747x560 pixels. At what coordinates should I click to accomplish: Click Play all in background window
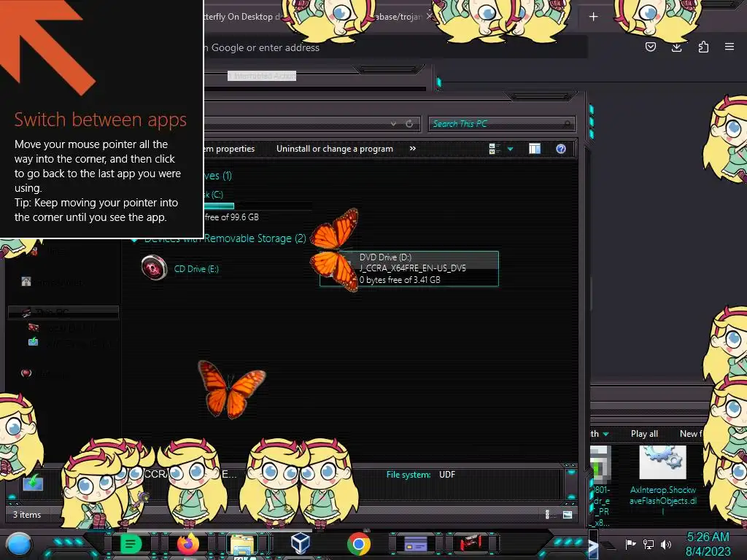[x=644, y=434]
